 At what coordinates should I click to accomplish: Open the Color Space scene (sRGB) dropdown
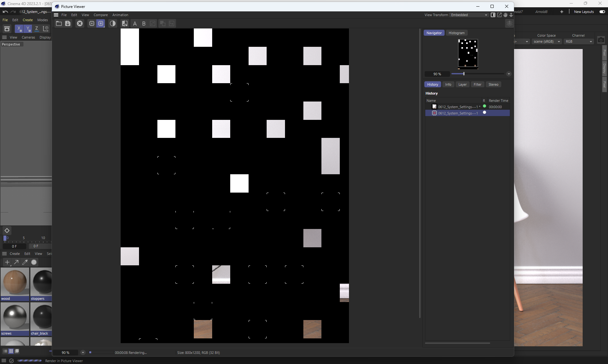coord(547,41)
